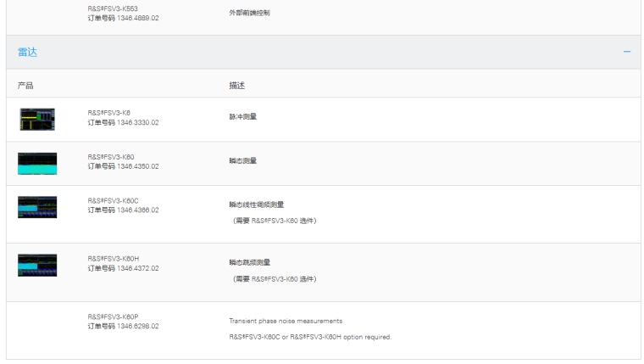Click the 描述 column header
This screenshot has height=364, width=644.
click(237, 86)
